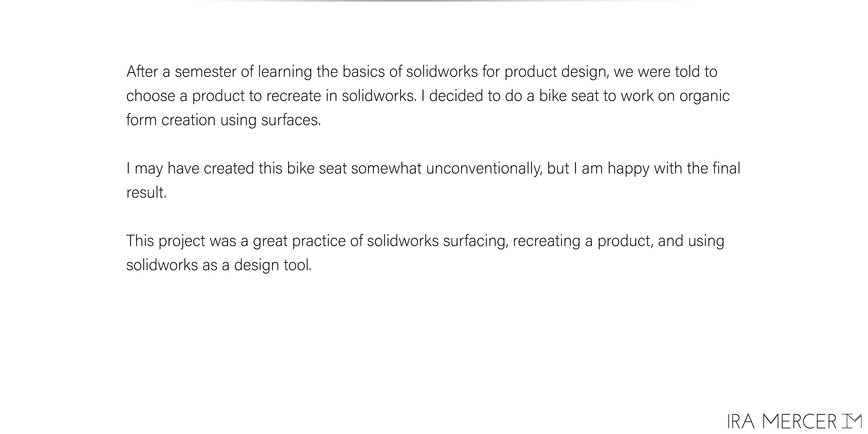Click the word "surfaces."
Viewport: 868px width, 434px height.
[291, 120]
